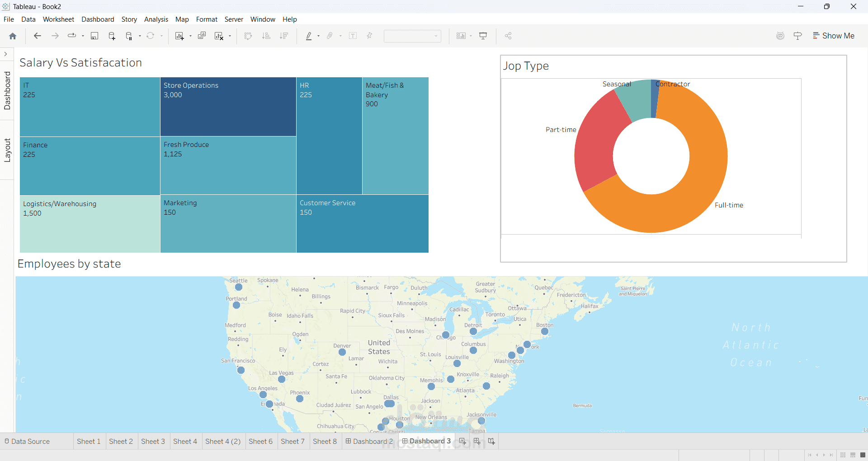Open the Dashboard menu
The height and width of the screenshot is (461, 868).
pos(98,19)
